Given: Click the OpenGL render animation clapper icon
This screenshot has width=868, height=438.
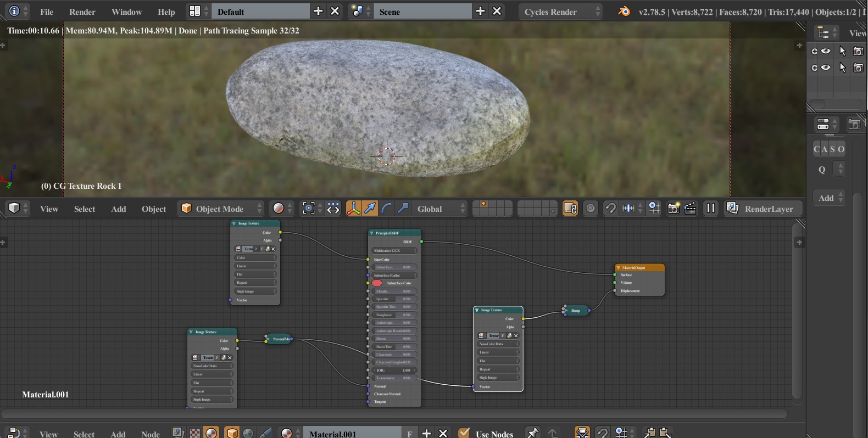Looking at the screenshot, I should (690, 208).
